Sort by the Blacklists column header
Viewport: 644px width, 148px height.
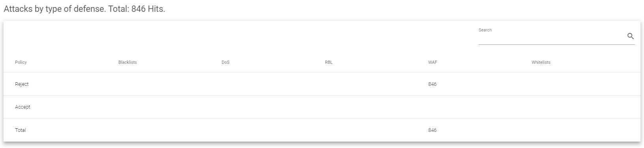click(x=127, y=62)
